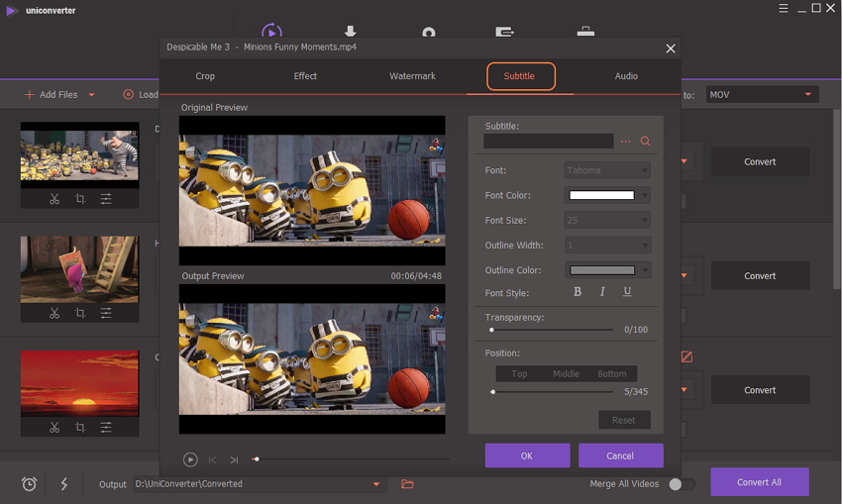Click the Position offset slider track
The width and height of the screenshot is (842, 504).
(x=552, y=392)
